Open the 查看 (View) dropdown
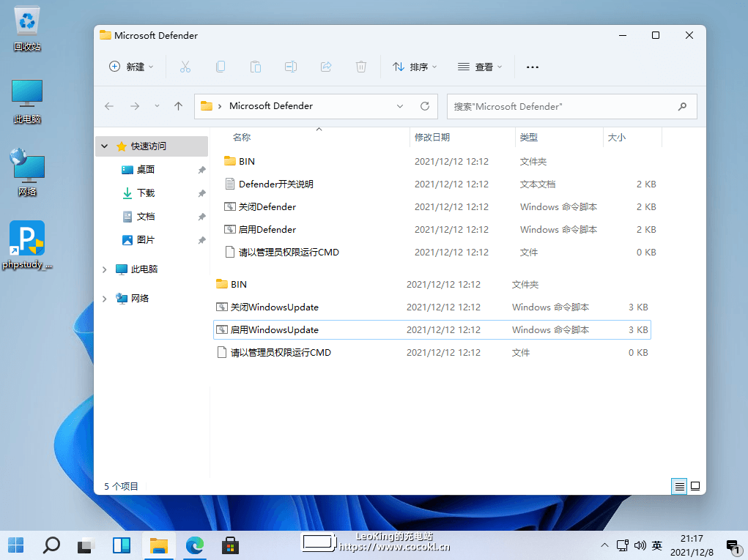This screenshot has height=560, width=748. point(480,67)
